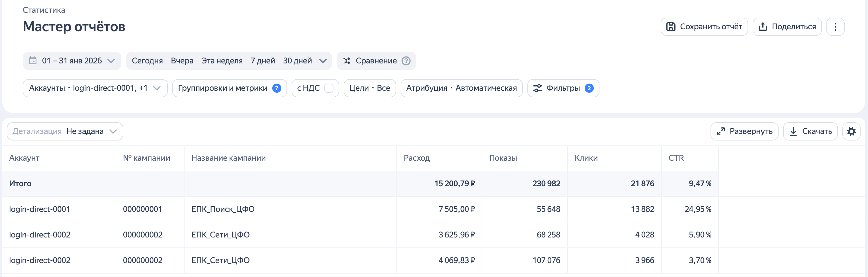The image size is (868, 277).
Task: Click clicks value 13 882
Action: click(x=642, y=209)
